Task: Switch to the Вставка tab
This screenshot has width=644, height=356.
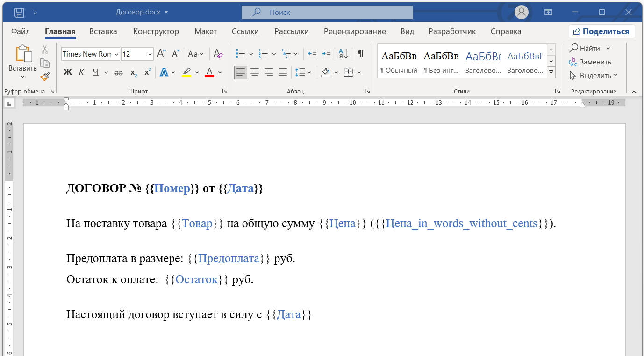Action: pyautogui.click(x=103, y=32)
